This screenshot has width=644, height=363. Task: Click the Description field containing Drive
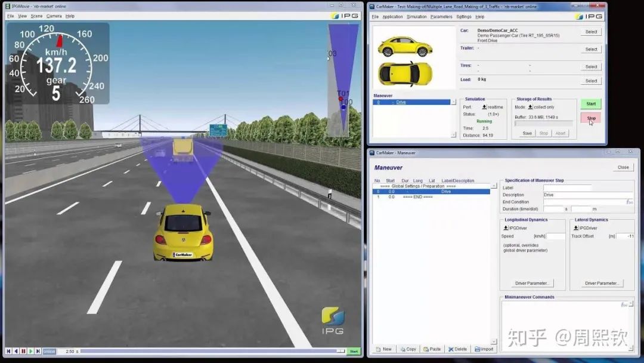[588, 195]
